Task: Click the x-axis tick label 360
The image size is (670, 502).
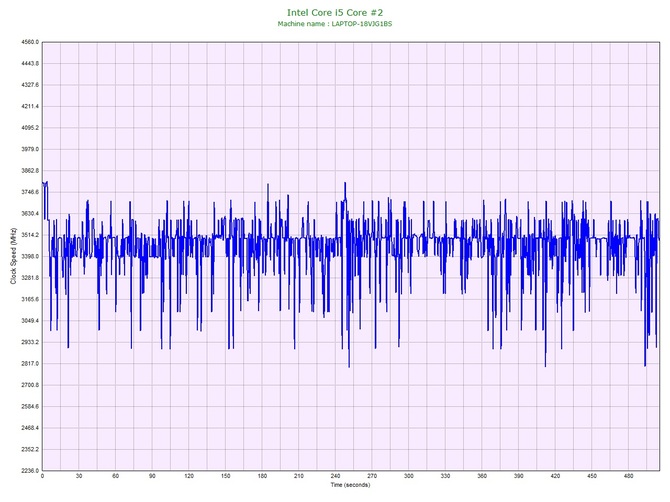Action: click(482, 476)
